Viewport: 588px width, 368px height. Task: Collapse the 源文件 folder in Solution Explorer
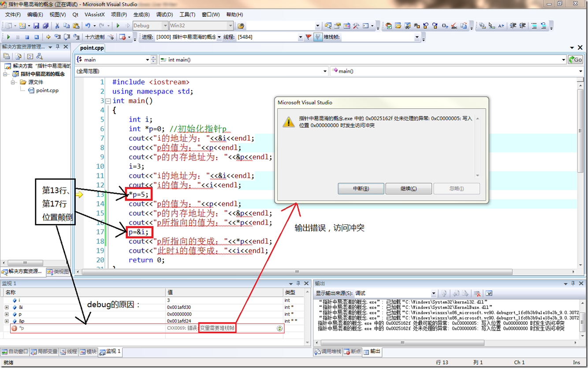point(13,82)
